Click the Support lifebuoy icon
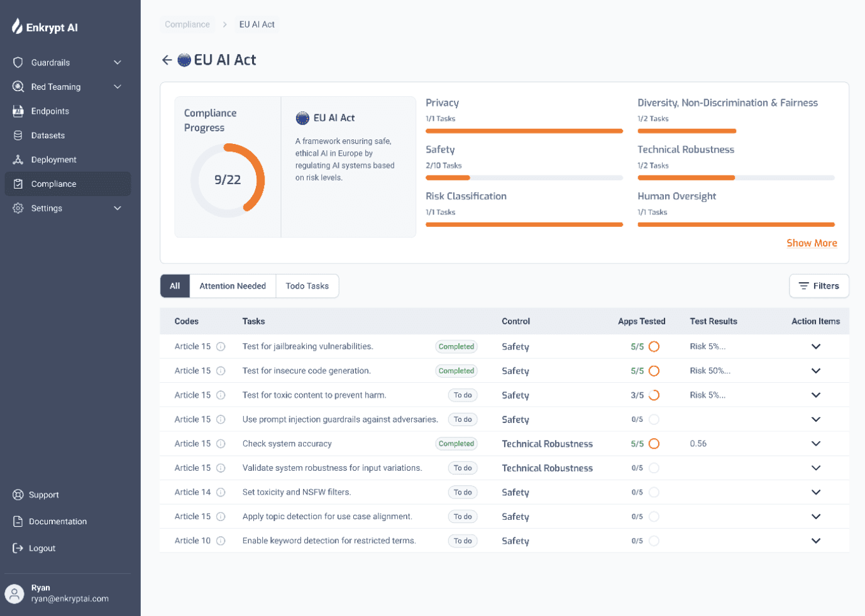This screenshot has width=865, height=616. (x=18, y=495)
